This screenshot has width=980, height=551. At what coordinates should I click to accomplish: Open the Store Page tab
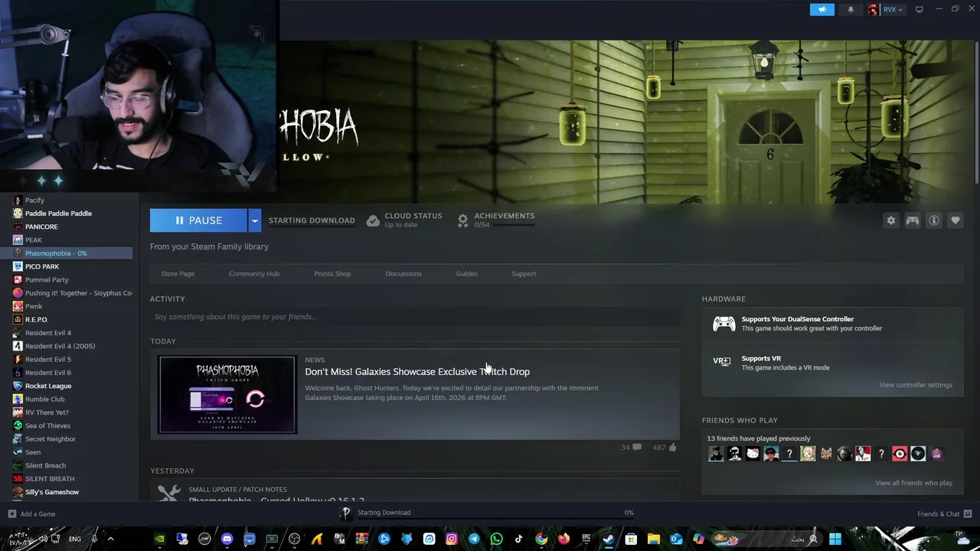pos(178,273)
